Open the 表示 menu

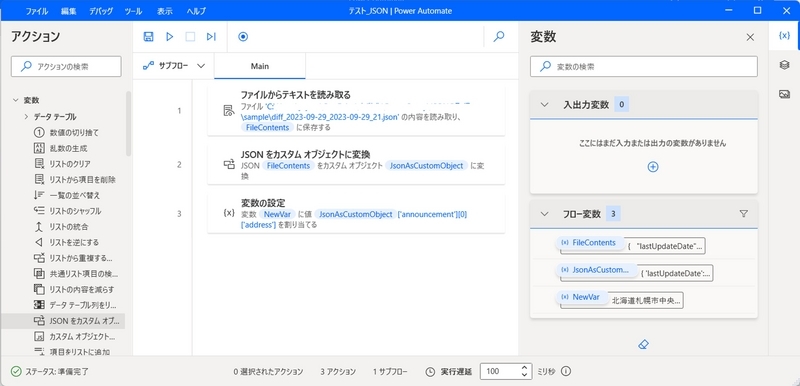pyautogui.click(x=165, y=11)
